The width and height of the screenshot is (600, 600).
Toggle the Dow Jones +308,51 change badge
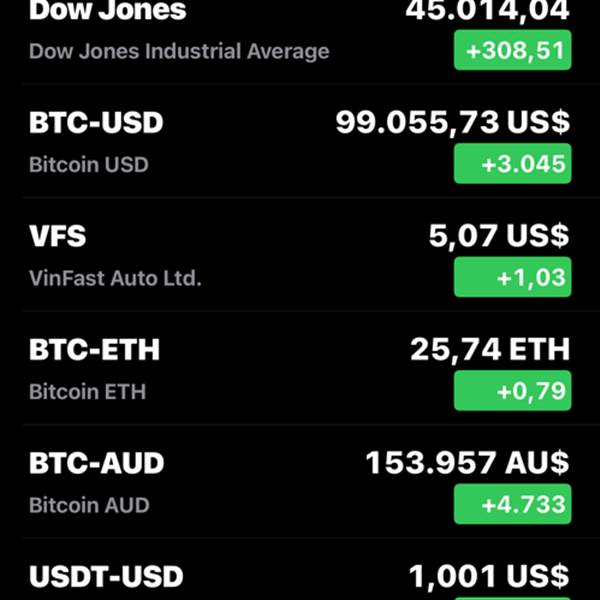pos(512,50)
